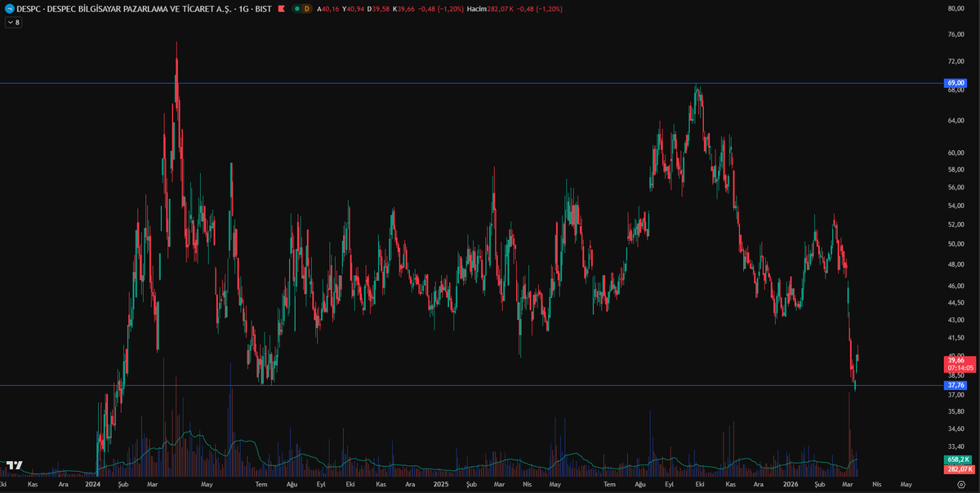Click the D39,58 low value
This screenshot has width=980, height=493.
click(x=378, y=8)
